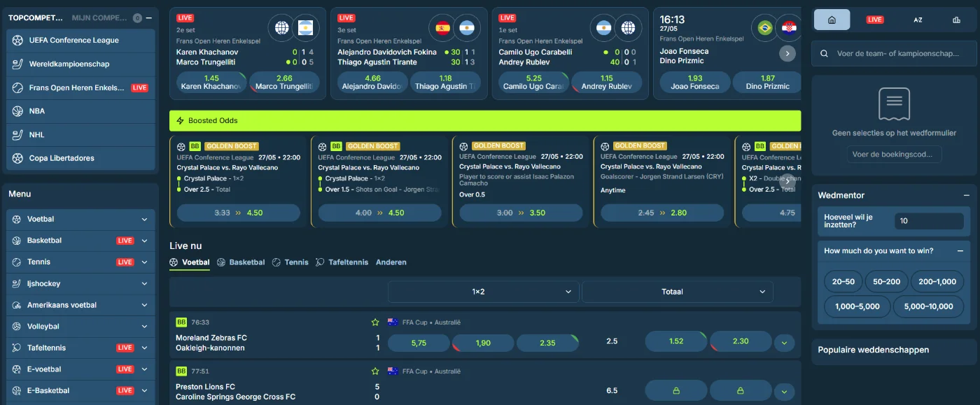Pick Oakleigh-kanonnen win odds 2.35
The height and width of the screenshot is (405, 980).
(x=548, y=343)
